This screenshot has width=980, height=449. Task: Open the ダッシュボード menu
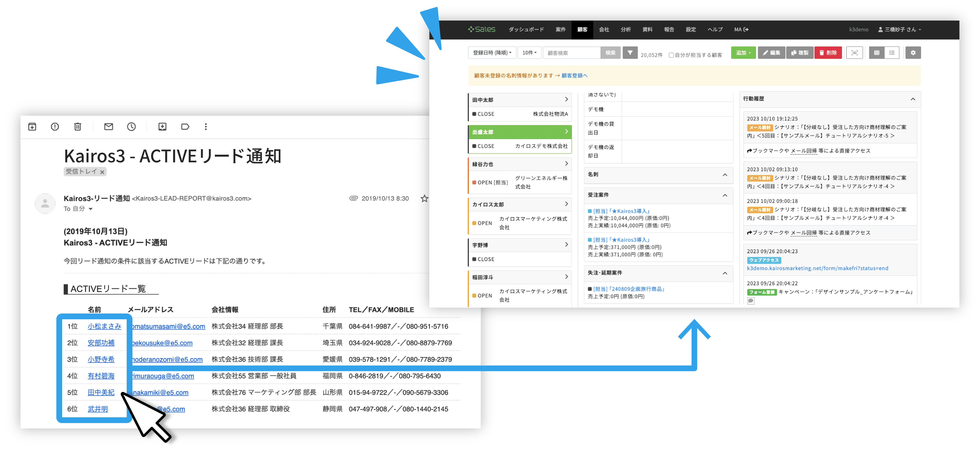(526, 30)
